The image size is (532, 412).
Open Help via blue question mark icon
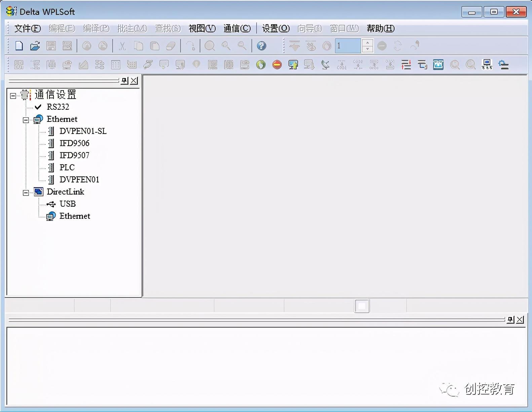(261, 46)
